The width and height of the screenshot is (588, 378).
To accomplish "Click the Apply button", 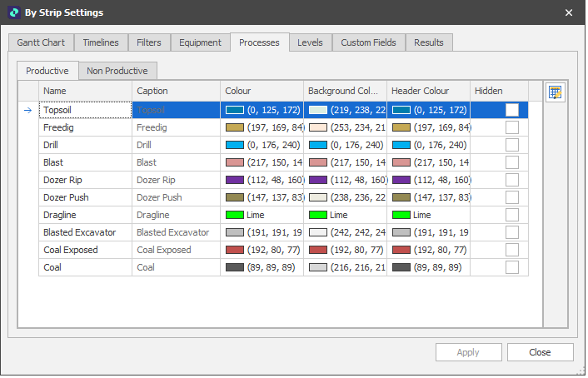I will (468, 352).
